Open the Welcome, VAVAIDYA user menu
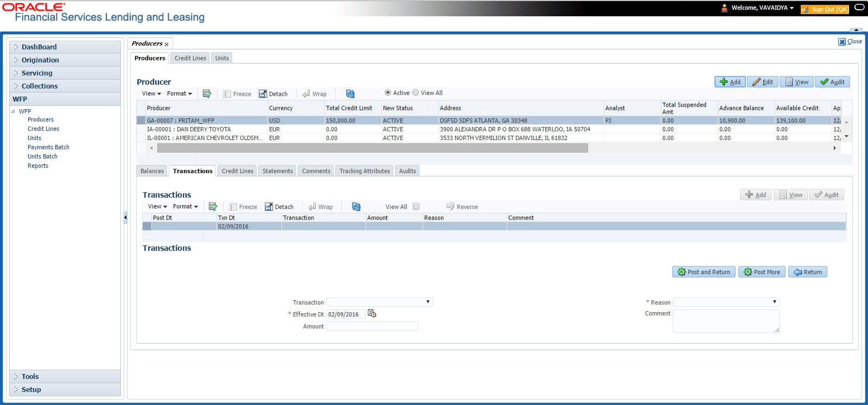This screenshot has height=405, width=868. click(762, 8)
